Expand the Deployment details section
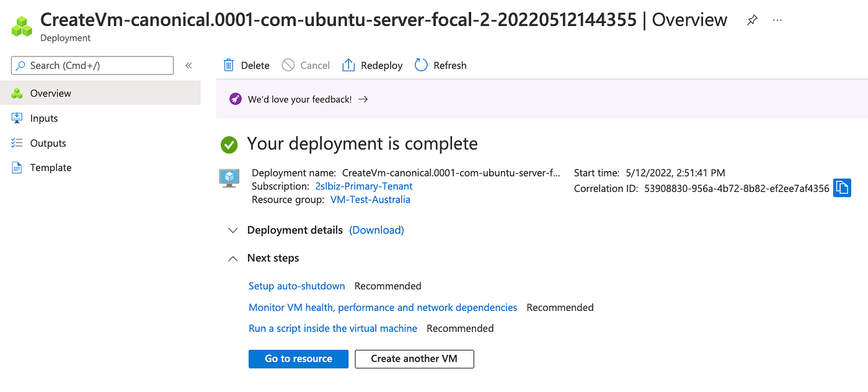The width and height of the screenshot is (868, 392). coord(233,230)
